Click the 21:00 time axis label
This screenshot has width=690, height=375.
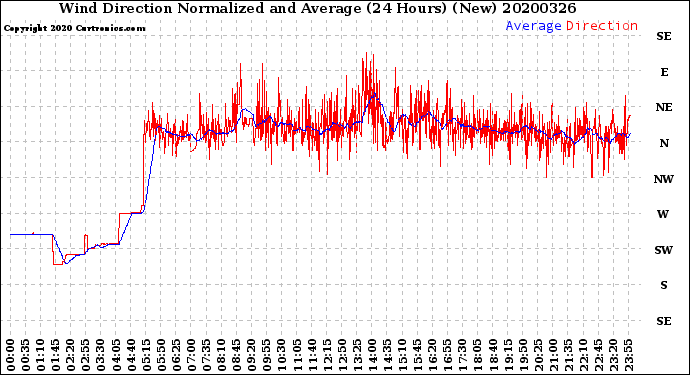(x=553, y=355)
